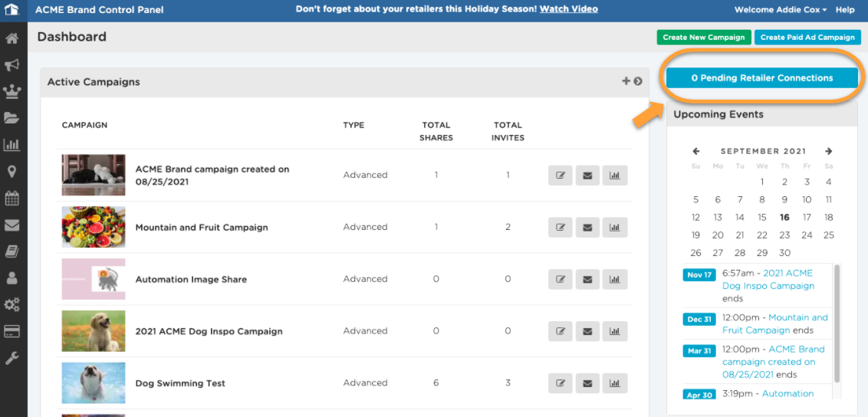Edit the ACME Brand campaign created on 08/25/2021
868x417 pixels.
(x=561, y=176)
